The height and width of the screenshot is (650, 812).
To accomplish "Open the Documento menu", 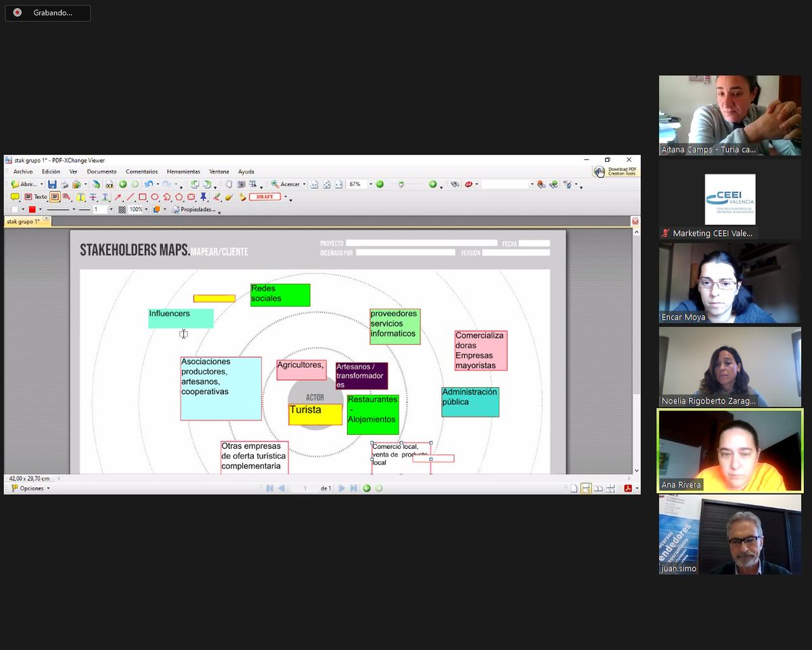I will pyautogui.click(x=101, y=171).
